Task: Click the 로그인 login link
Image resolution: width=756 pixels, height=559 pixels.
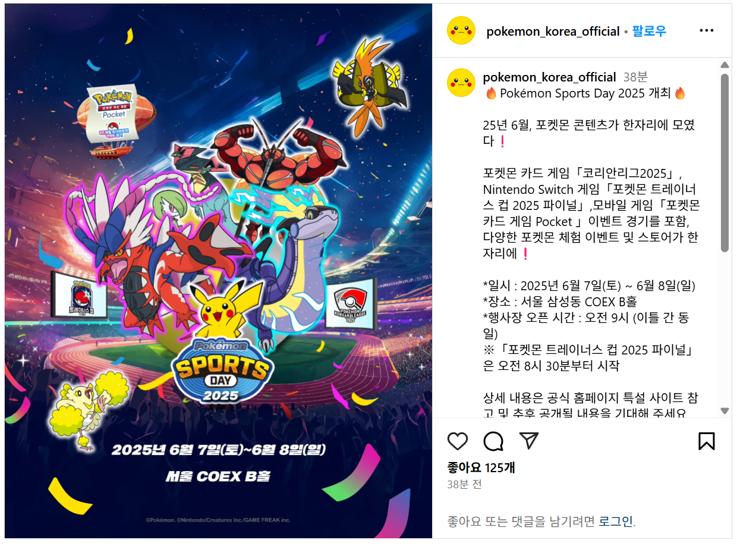Action: point(616,522)
